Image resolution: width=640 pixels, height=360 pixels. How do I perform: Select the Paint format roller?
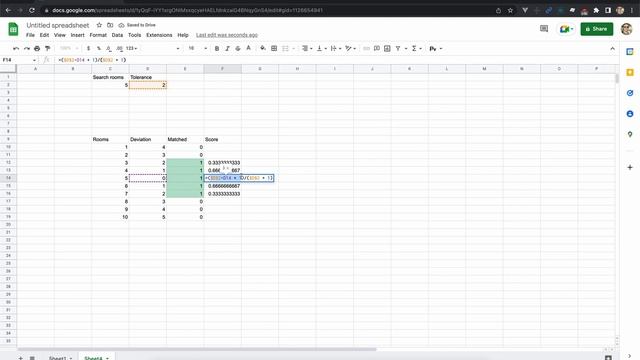[48, 49]
